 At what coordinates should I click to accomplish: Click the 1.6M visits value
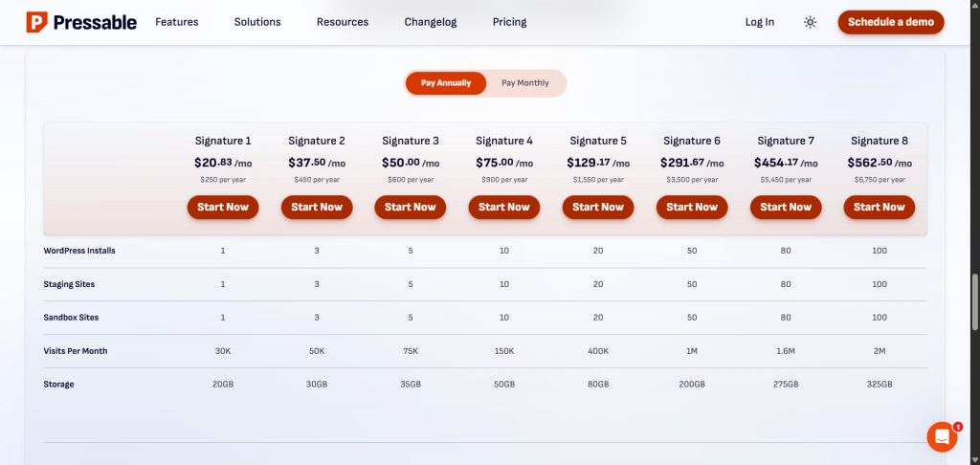(x=786, y=351)
